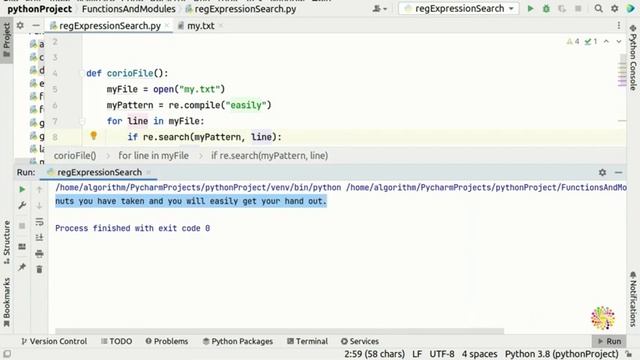
Task: Open Notifications side tool window
Action: (633, 299)
